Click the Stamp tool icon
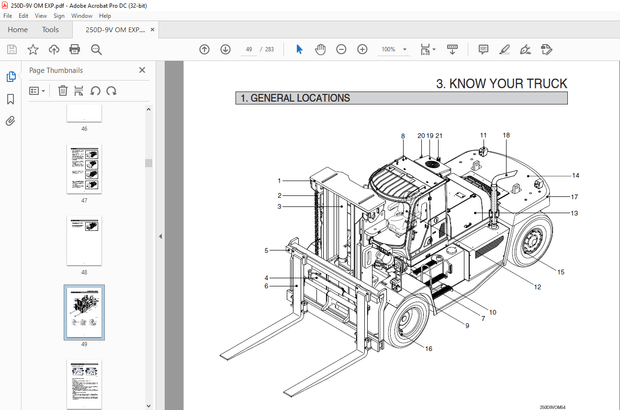 546,49
